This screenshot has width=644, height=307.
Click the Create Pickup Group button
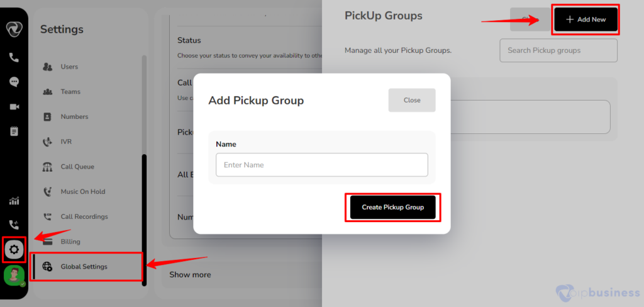(392, 208)
